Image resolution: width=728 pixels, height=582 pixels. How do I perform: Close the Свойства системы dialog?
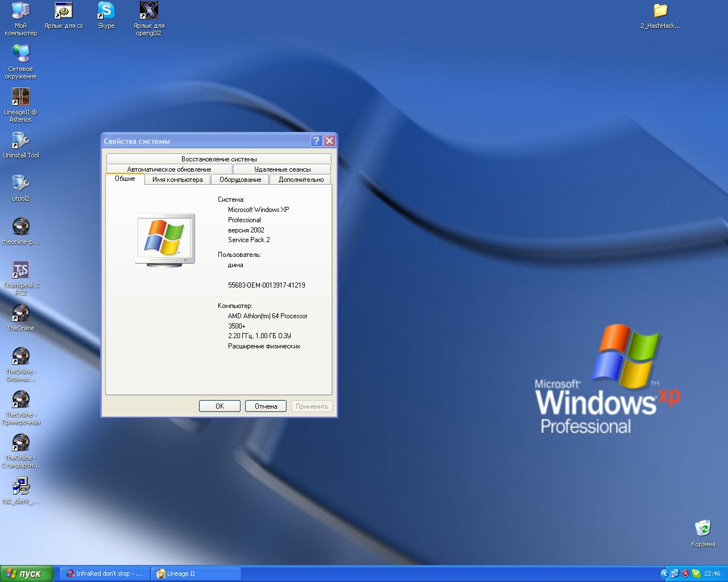coord(329,140)
